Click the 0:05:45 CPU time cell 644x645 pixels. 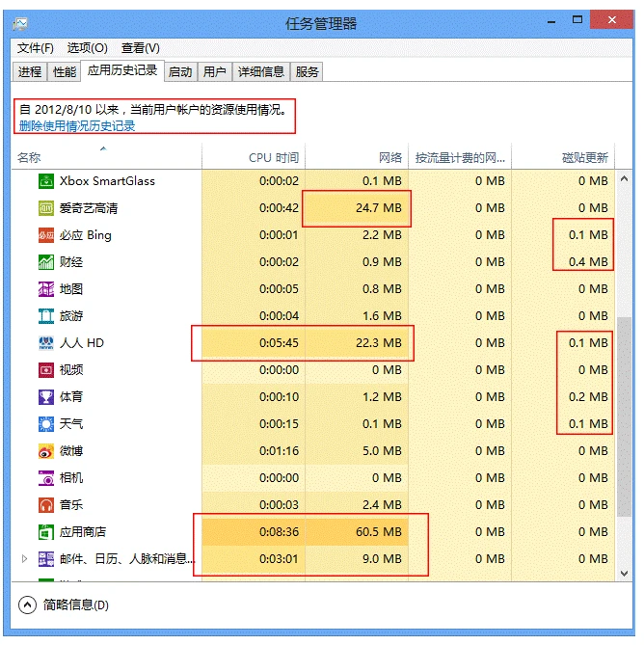254,343
